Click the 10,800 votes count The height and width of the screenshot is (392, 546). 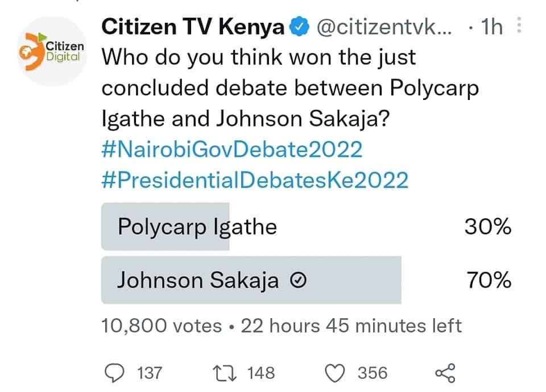pyautogui.click(x=162, y=326)
